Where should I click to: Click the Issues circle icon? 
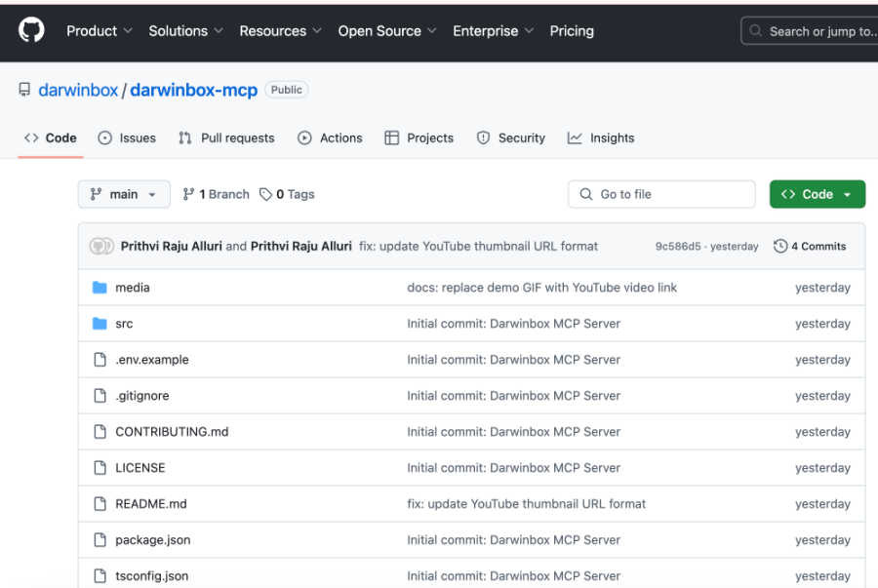pos(104,138)
